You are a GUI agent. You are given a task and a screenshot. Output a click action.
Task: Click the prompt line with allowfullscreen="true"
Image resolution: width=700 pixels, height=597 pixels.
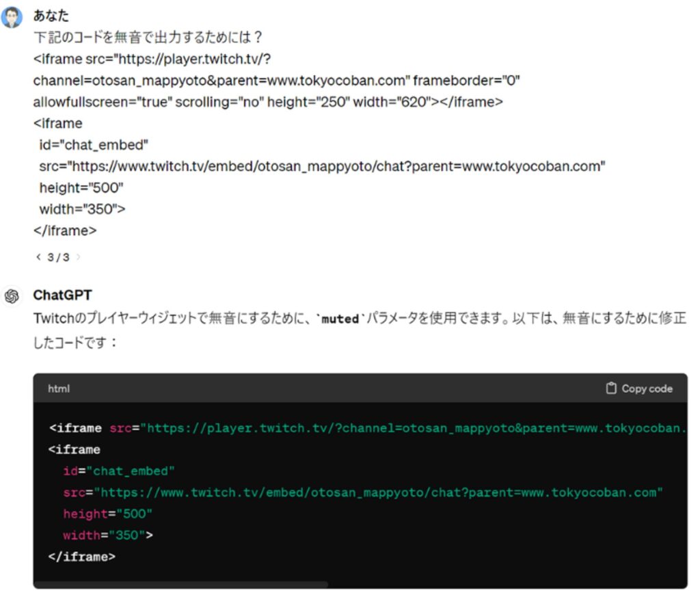tap(268, 102)
